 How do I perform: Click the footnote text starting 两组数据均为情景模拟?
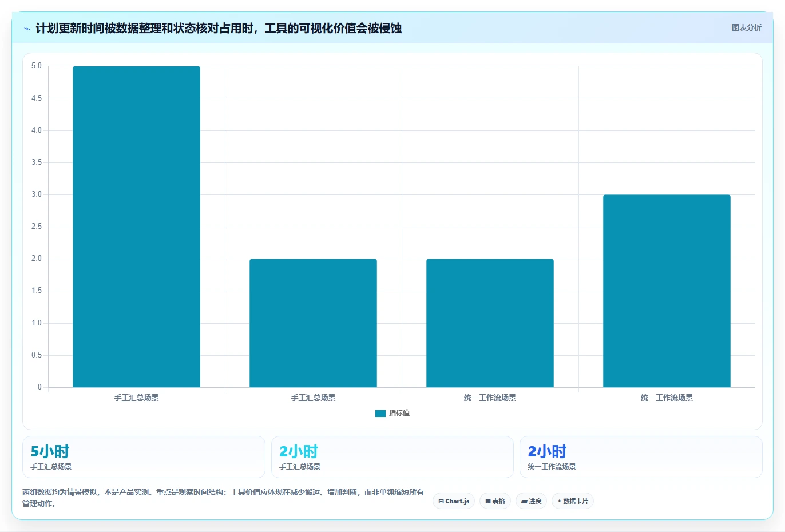coord(223,498)
